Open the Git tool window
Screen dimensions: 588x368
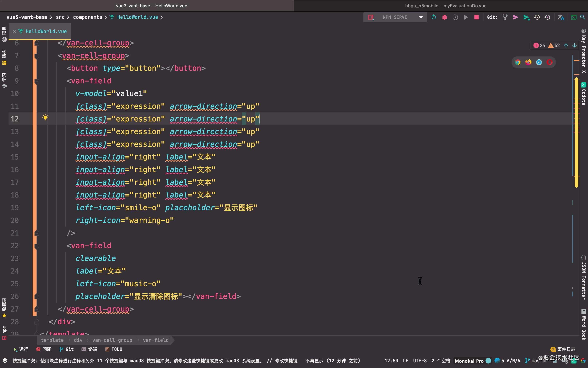coord(66,349)
